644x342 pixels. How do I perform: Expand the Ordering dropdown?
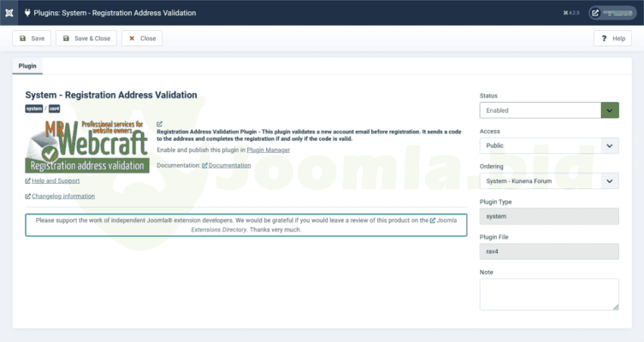click(x=549, y=181)
